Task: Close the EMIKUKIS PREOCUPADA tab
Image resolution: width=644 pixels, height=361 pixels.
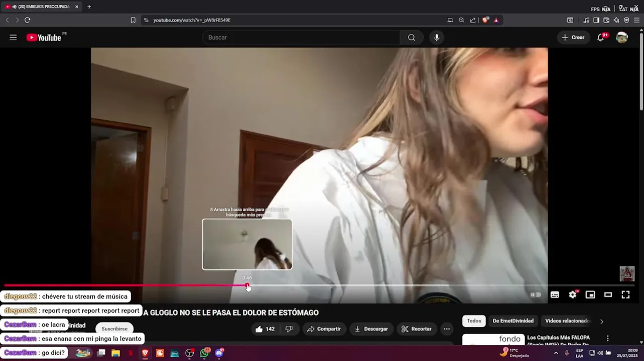Action: point(77,7)
